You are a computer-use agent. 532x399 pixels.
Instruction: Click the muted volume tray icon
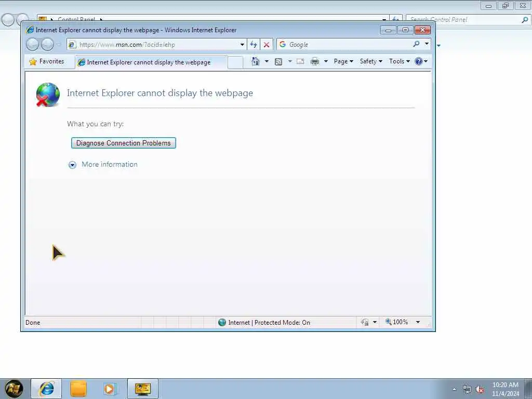tap(480, 390)
